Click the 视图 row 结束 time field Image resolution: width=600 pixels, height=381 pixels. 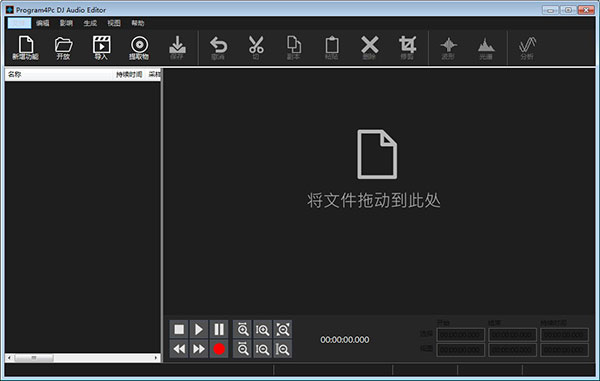click(512, 350)
